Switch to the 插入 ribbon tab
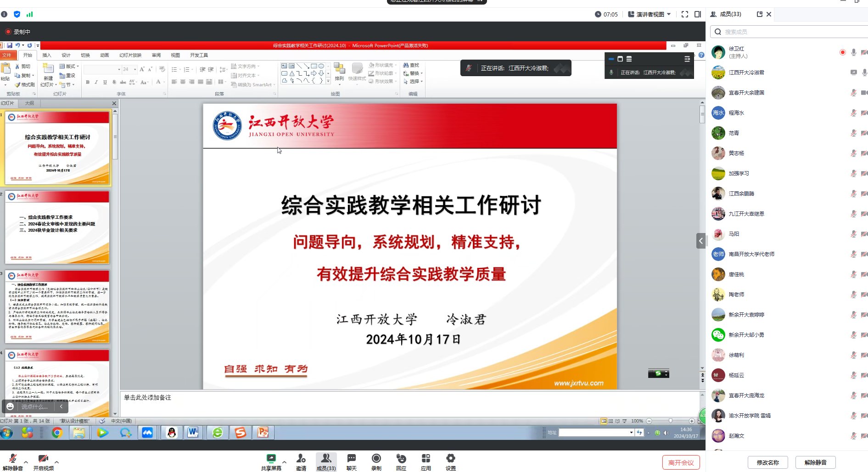 [x=47, y=55]
